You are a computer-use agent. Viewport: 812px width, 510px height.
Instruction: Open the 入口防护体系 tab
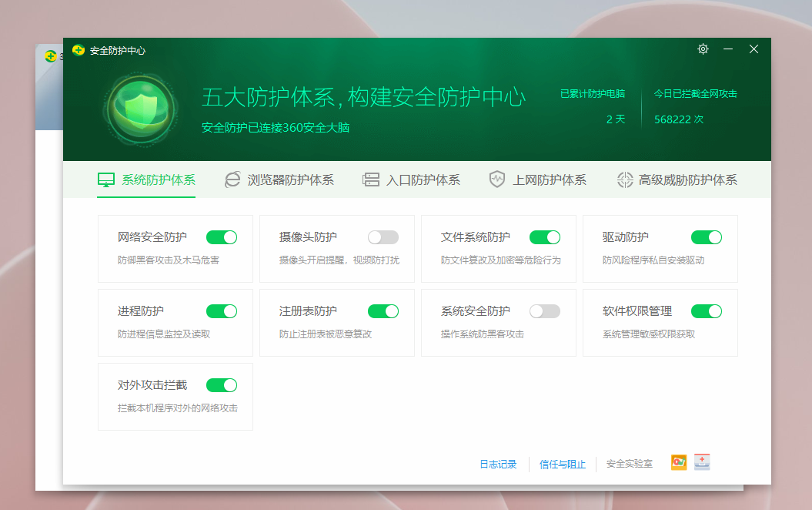click(411, 180)
